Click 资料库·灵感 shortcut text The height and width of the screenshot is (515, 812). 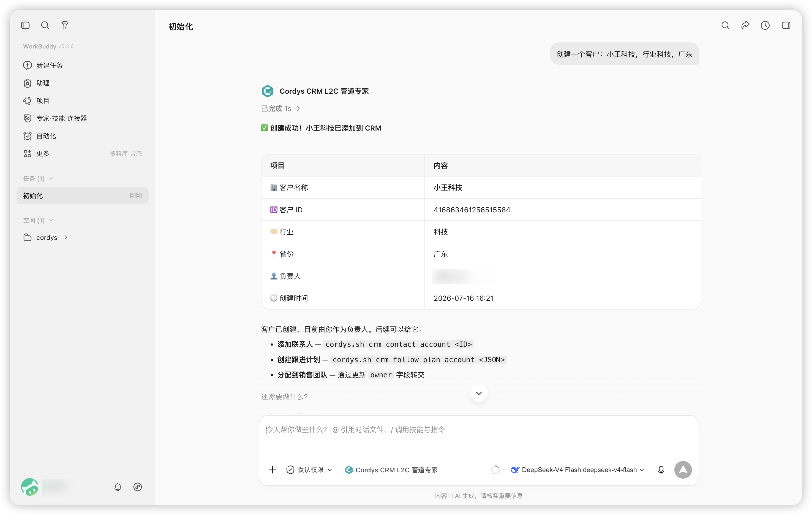tap(126, 154)
